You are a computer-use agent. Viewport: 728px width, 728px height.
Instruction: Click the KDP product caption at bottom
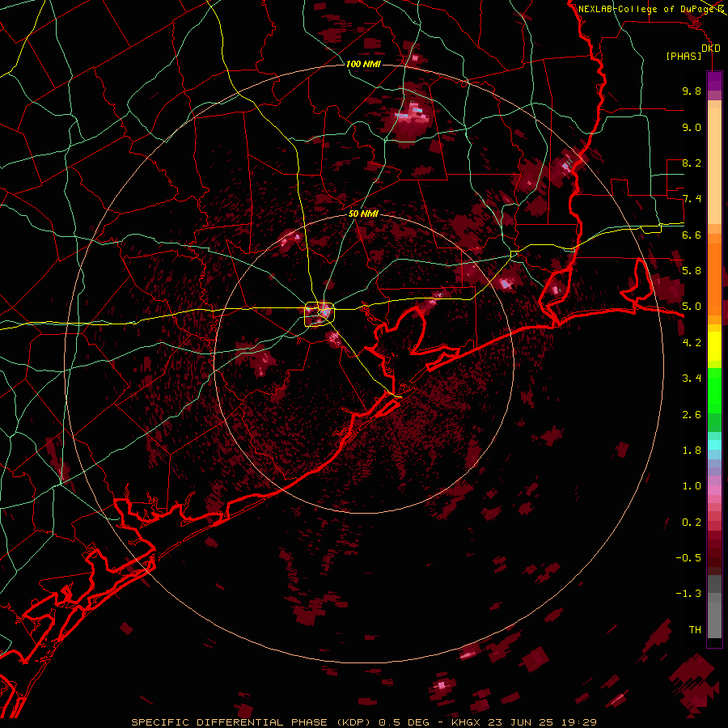click(363, 722)
